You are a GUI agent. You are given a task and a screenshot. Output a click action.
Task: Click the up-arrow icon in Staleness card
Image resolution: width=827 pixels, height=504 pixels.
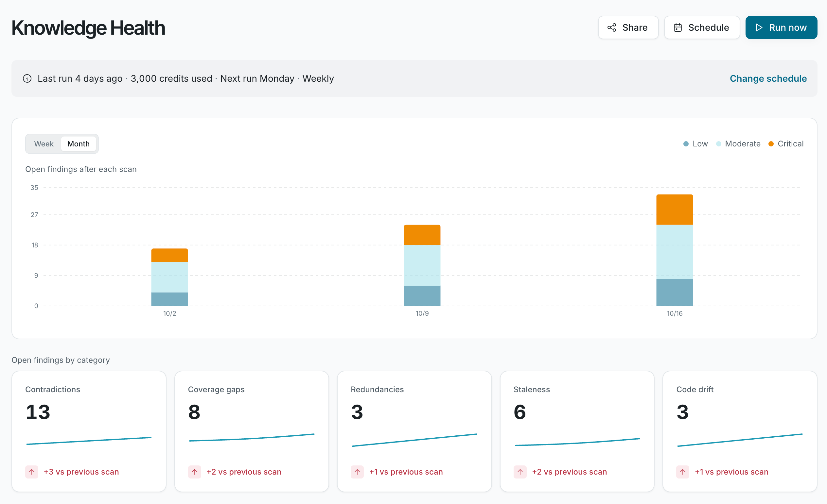point(520,472)
